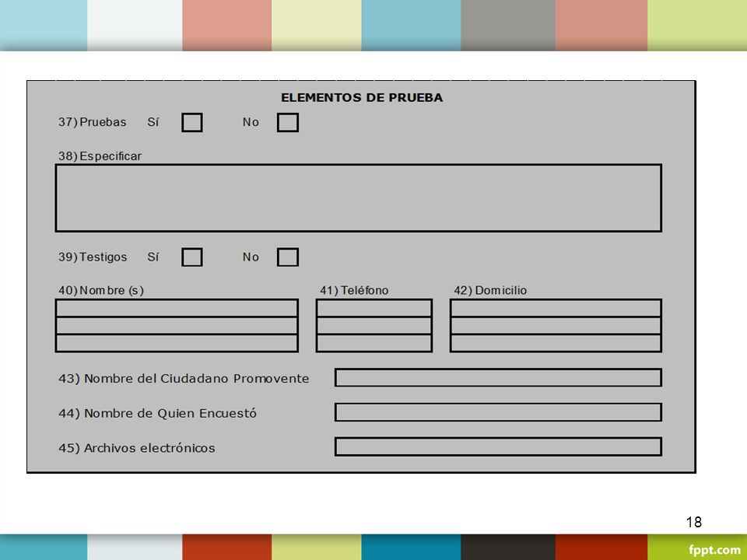
Task: Click the second Domicilio row
Action: tap(556, 326)
